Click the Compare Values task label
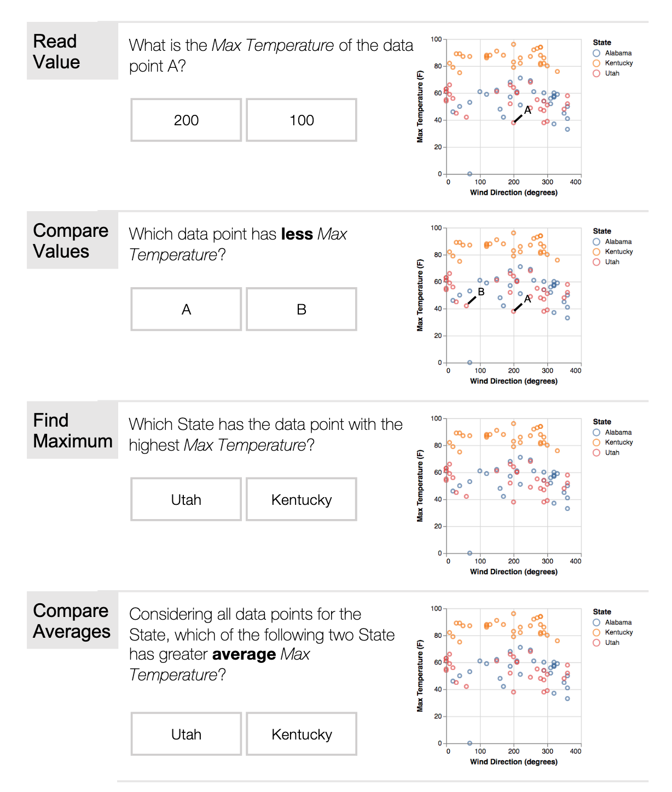This screenshot has width=672, height=792. coord(71,241)
